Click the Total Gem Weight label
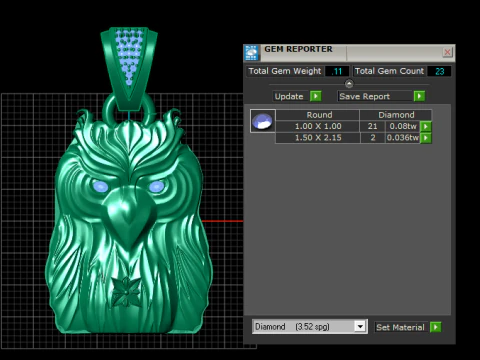The width and height of the screenshot is (480, 360). tap(285, 71)
